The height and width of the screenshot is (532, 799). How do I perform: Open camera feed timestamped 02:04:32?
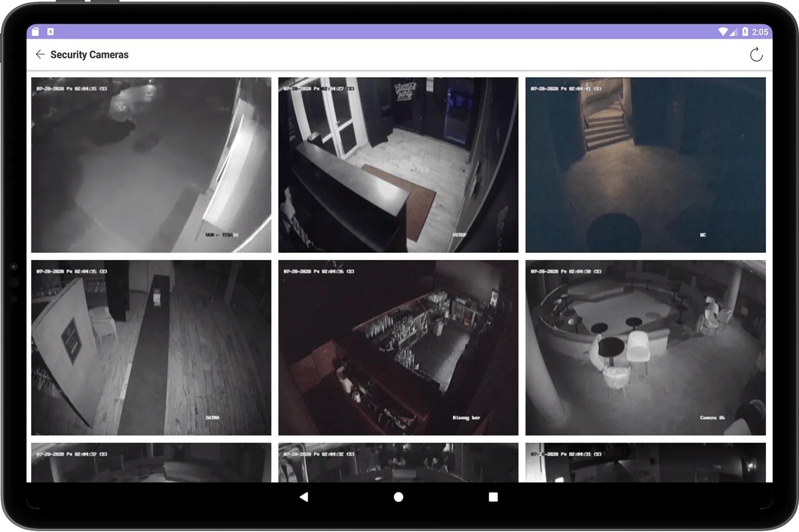[398, 463]
